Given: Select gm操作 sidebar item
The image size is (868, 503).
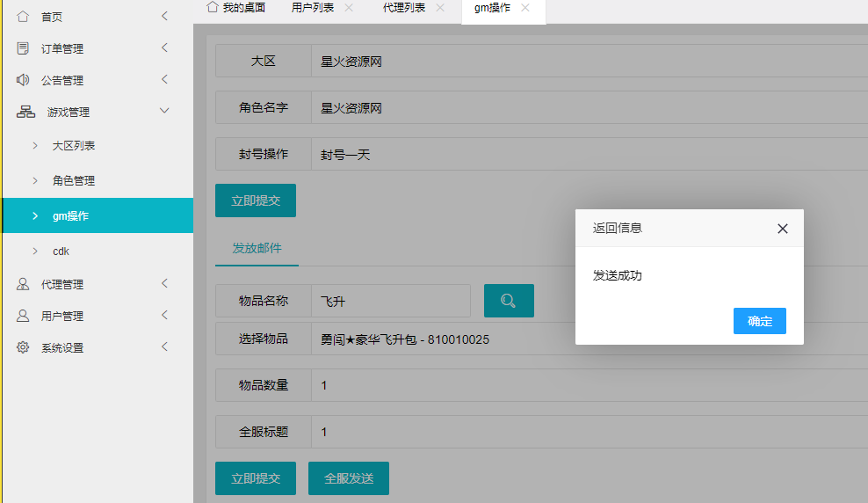Looking at the screenshot, I should 98,215.
